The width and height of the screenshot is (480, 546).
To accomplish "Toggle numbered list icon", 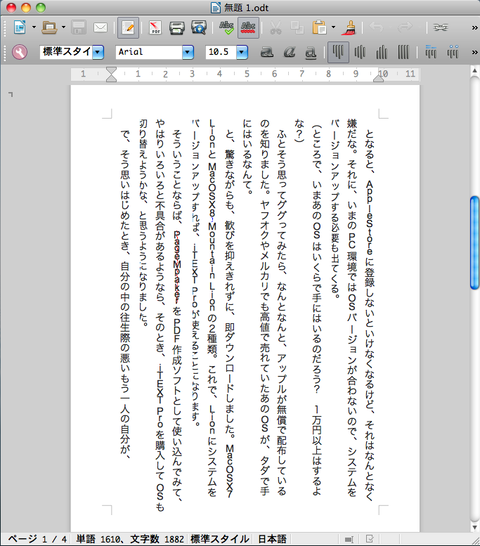I will click(431, 52).
